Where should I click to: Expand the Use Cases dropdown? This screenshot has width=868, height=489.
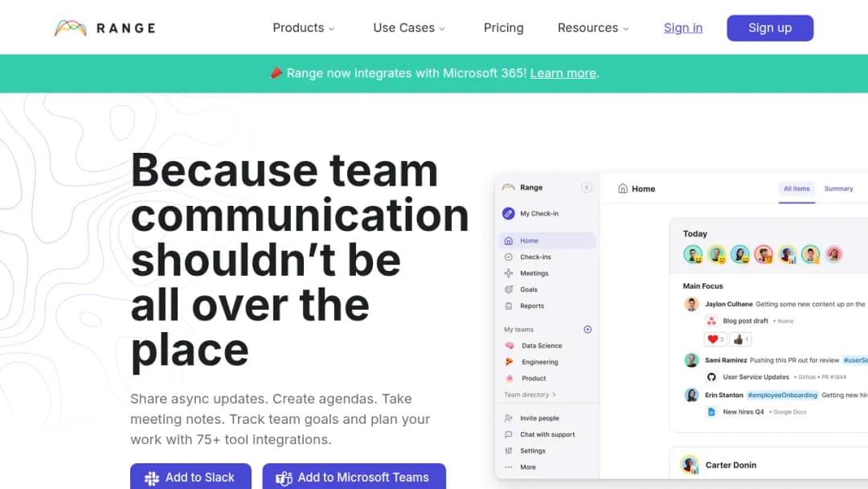409,27
